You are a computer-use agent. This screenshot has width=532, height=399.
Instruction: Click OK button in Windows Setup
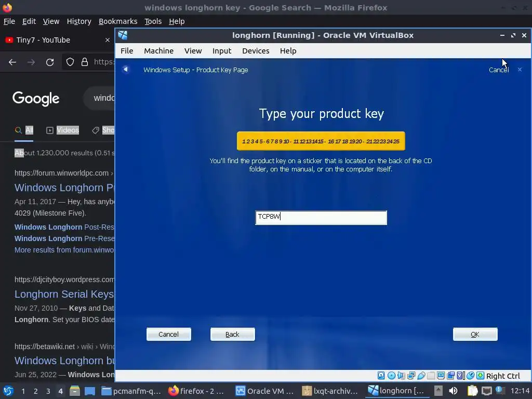pyautogui.click(x=475, y=334)
